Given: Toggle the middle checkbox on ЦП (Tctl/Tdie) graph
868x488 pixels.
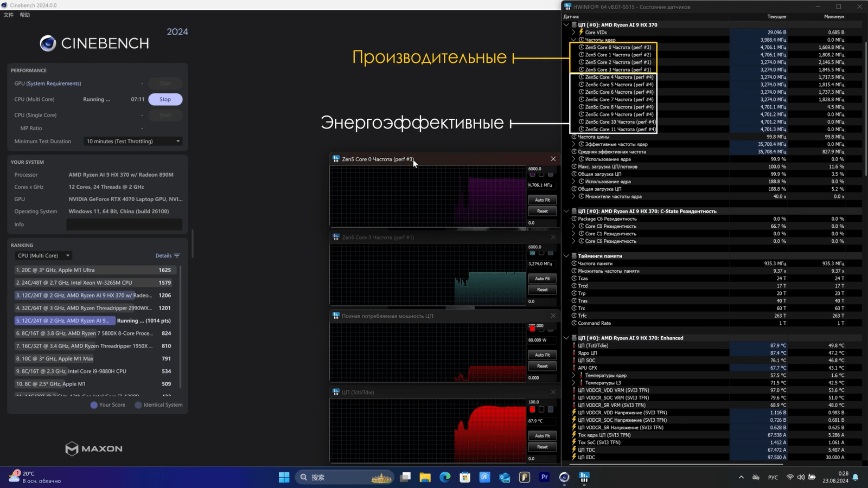Looking at the screenshot, I should click(541, 409).
